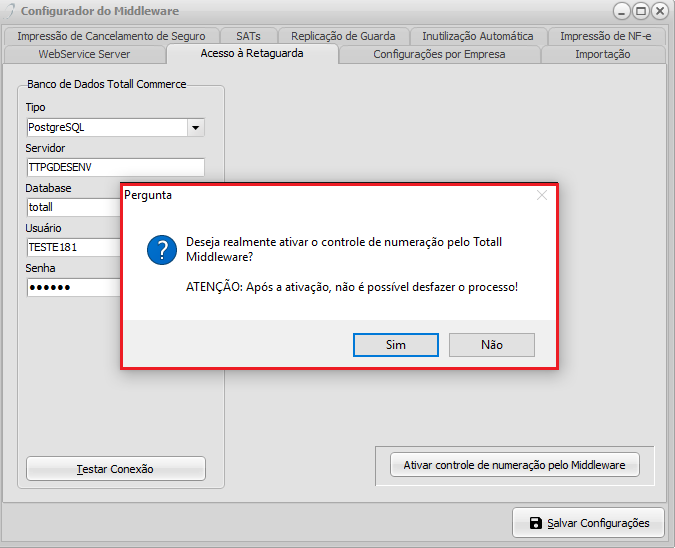Expand the Tipo PostgreSQL dropdown arrow
Image resolution: width=675 pixels, height=548 pixels.
195,128
